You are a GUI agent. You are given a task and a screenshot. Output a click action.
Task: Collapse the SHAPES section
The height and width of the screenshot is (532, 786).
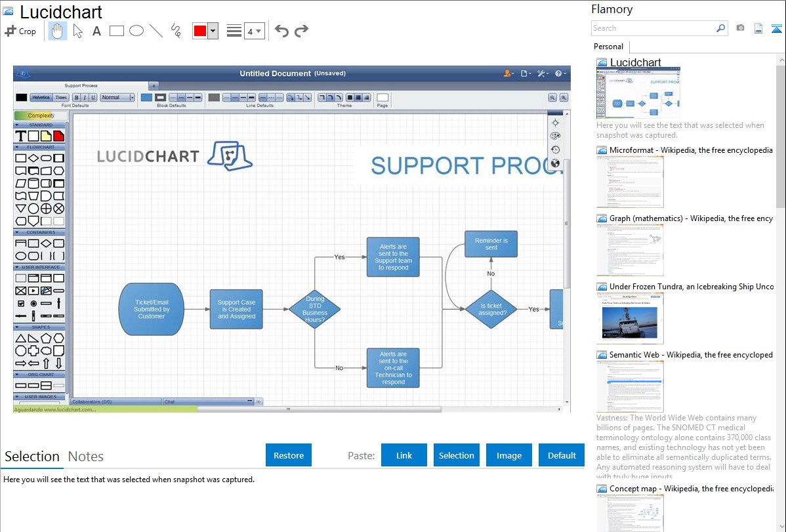tap(39, 327)
